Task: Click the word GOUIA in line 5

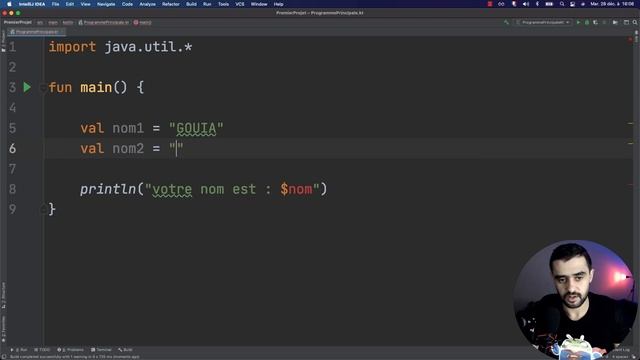Action: [196, 128]
